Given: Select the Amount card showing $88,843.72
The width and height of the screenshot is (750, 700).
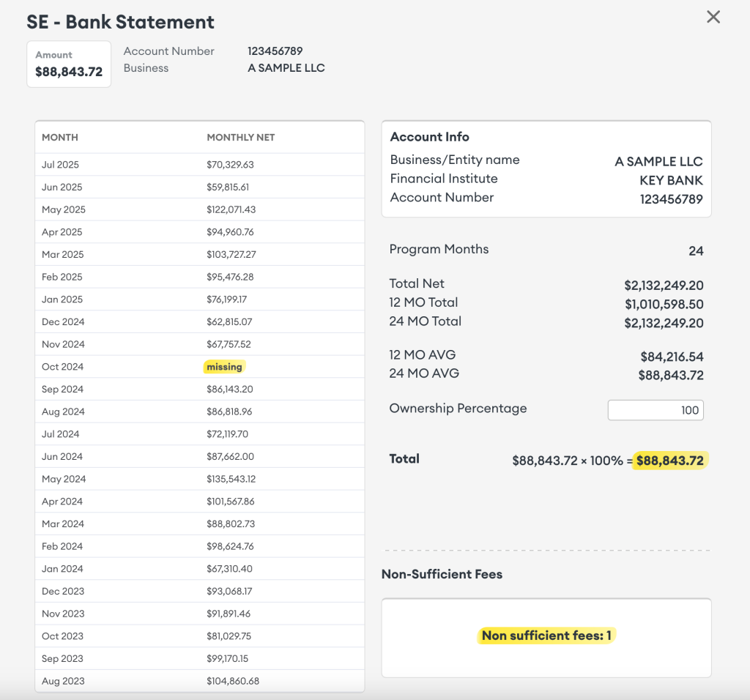Looking at the screenshot, I should (68, 64).
